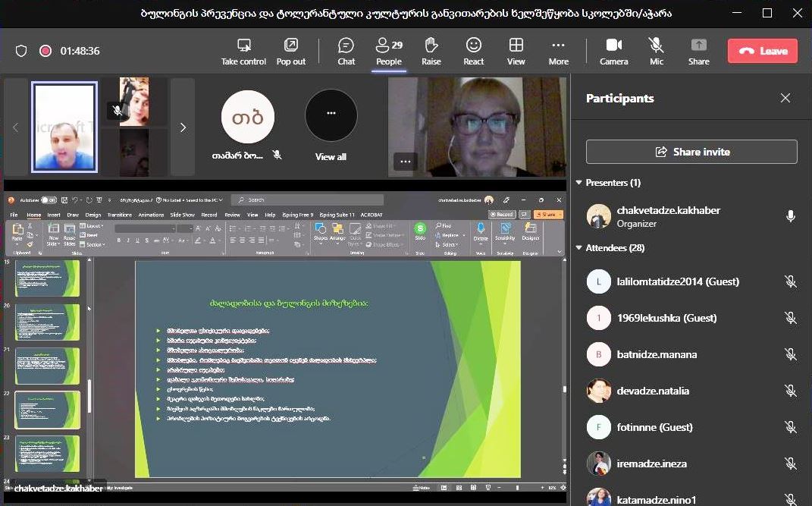
Task: Open the Slide Show tab in PowerPoint
Action: (182, 215)
